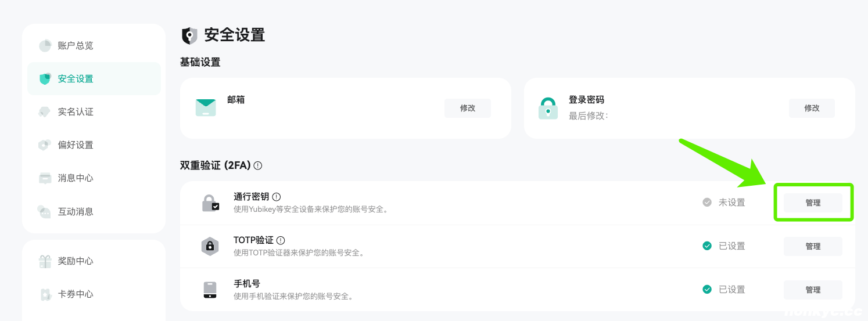Click the coupon center card icon
This screenshot has width=868, height=321.
45,294
